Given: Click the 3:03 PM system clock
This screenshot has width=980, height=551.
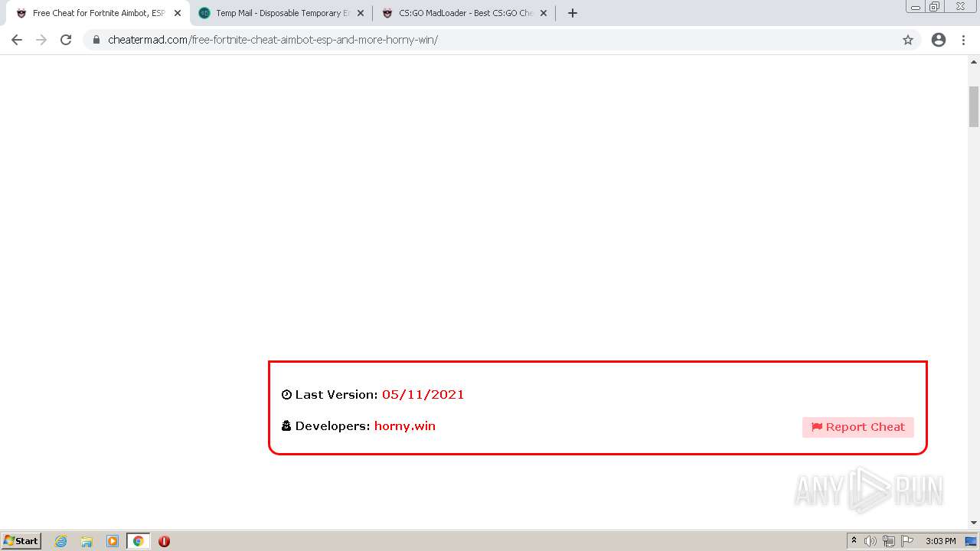Looking at the screenshot, I should (941, 541).
